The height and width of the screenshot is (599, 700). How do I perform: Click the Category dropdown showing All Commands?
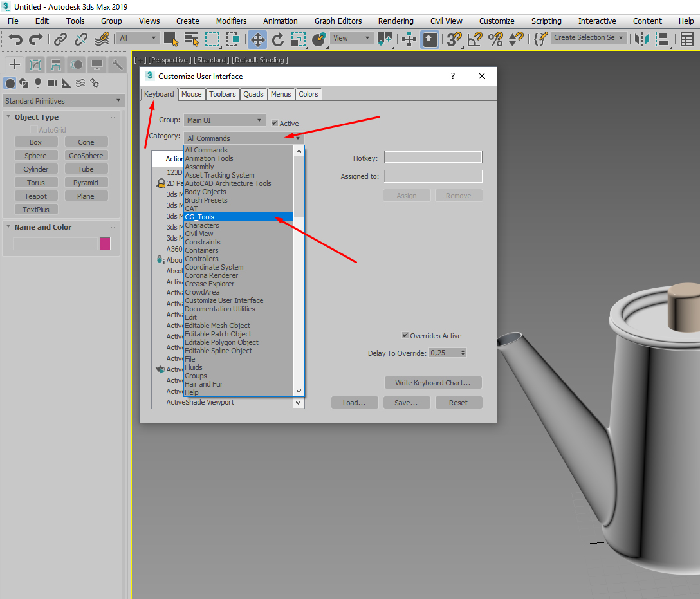tap(244, 138)
